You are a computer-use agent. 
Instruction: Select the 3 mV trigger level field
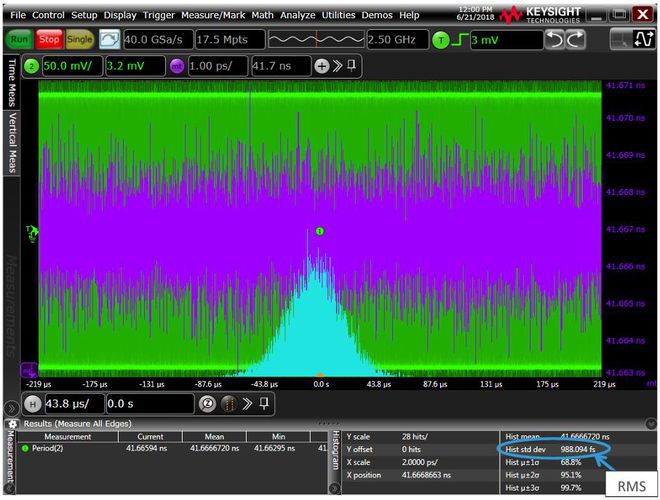506,40
